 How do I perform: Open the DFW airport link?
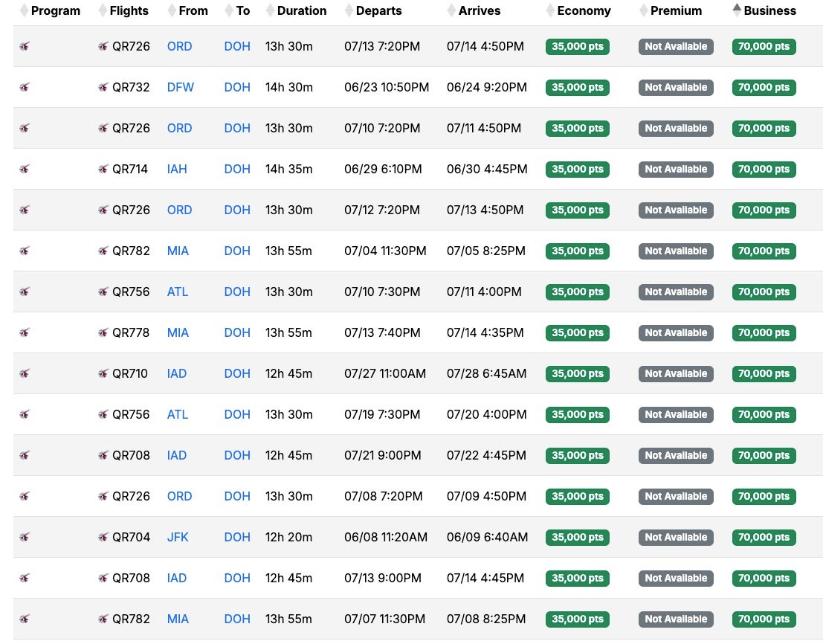(x=181, y=87)
